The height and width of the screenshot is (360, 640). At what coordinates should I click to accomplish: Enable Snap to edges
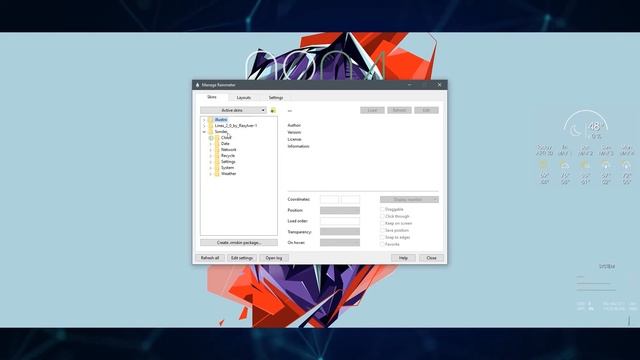382,237
